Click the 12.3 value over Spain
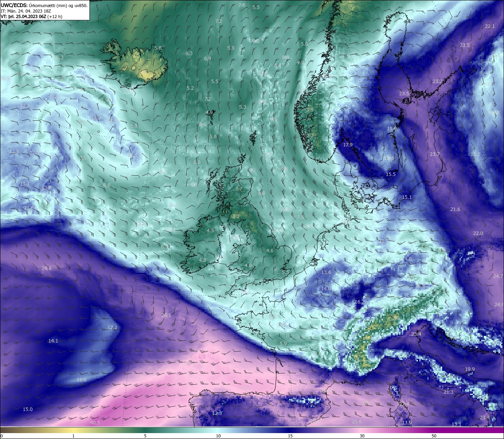The image size is (504, 439). click(x=217, y=413)
